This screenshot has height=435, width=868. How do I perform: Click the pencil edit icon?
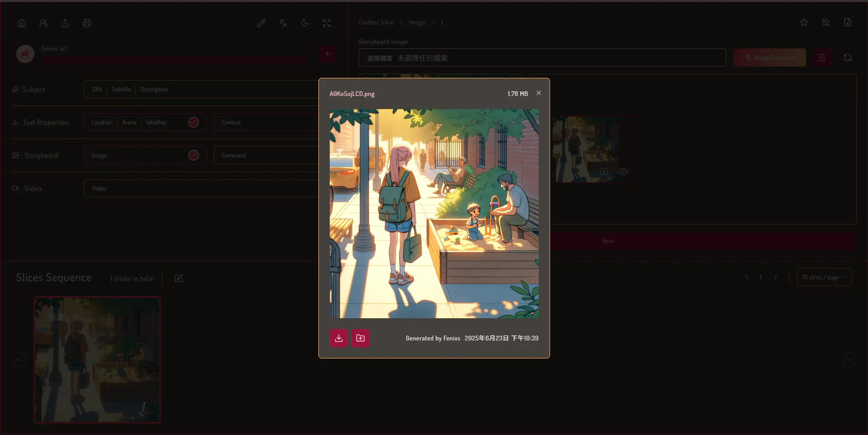tap(261, 23)
